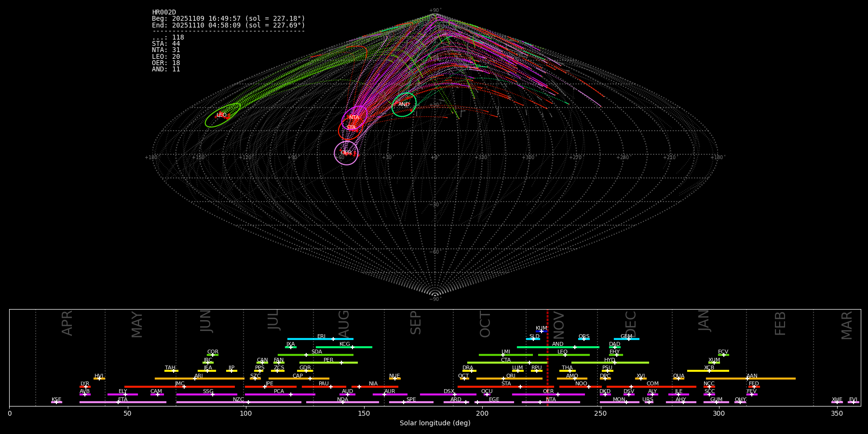Click the KUM blue shower bar
The image size is (868, 434).
pos(541,331)
